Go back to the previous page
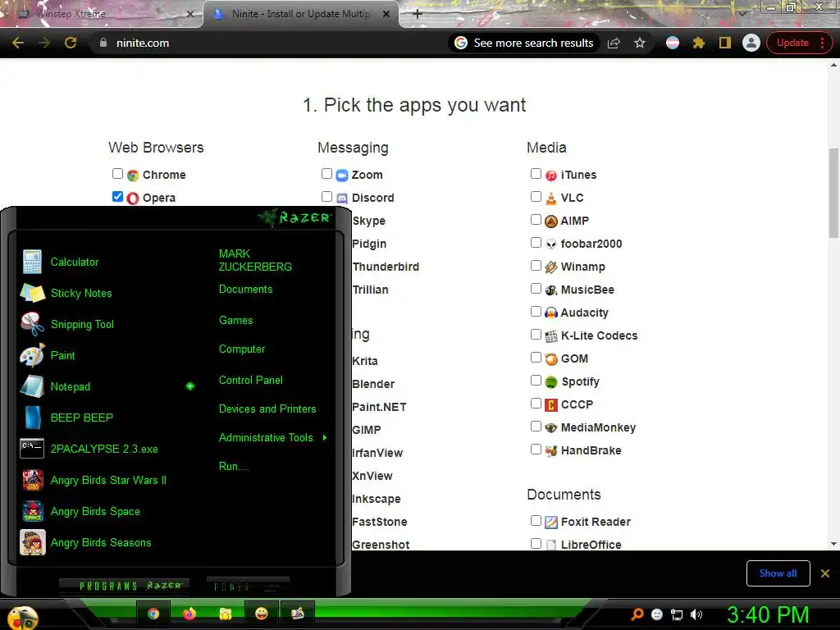 18,43
